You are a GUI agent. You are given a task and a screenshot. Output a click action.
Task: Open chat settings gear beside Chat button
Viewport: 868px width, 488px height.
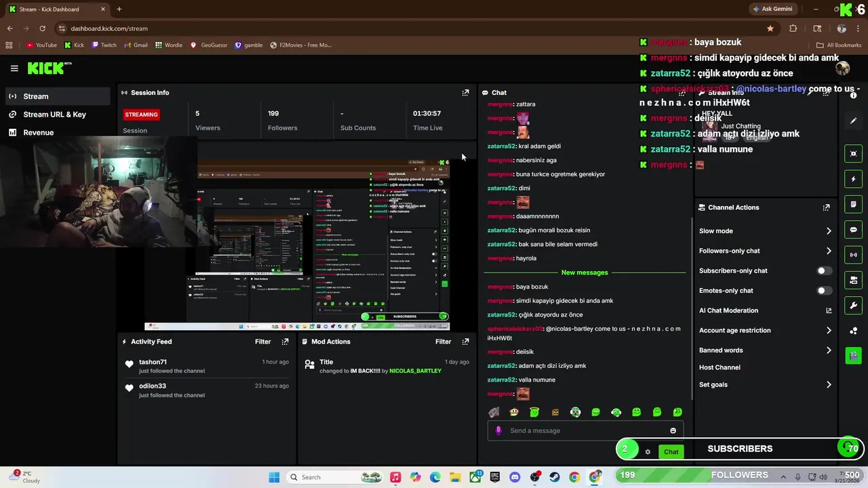pos(648,452)
